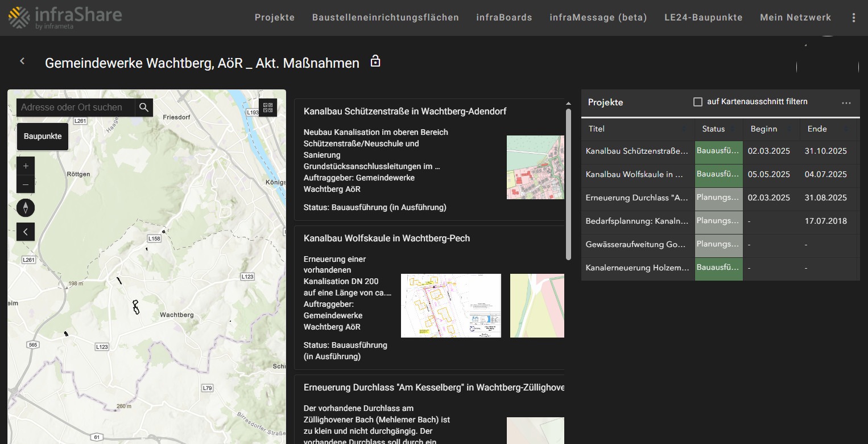Open the basemap gallery grid icon

268,107
